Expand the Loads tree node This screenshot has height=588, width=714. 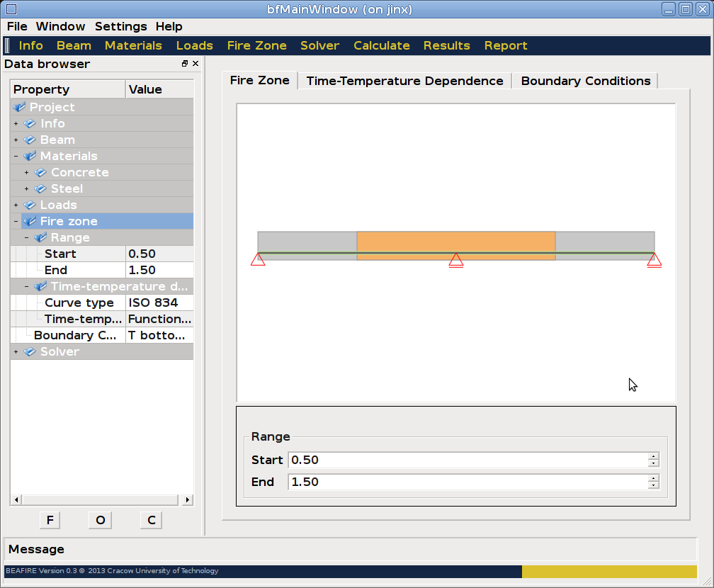(16, 205)
